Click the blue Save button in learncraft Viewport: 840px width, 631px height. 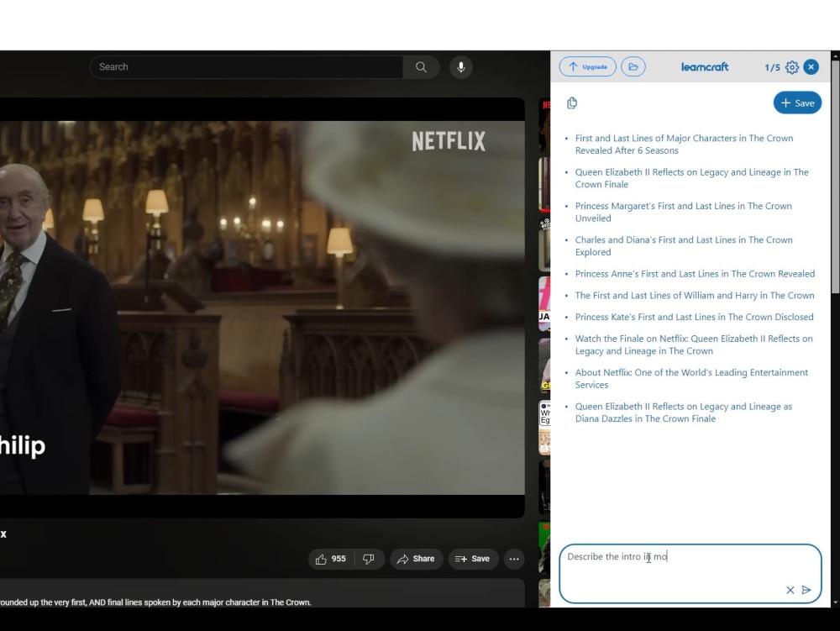(x=797, y=103)
